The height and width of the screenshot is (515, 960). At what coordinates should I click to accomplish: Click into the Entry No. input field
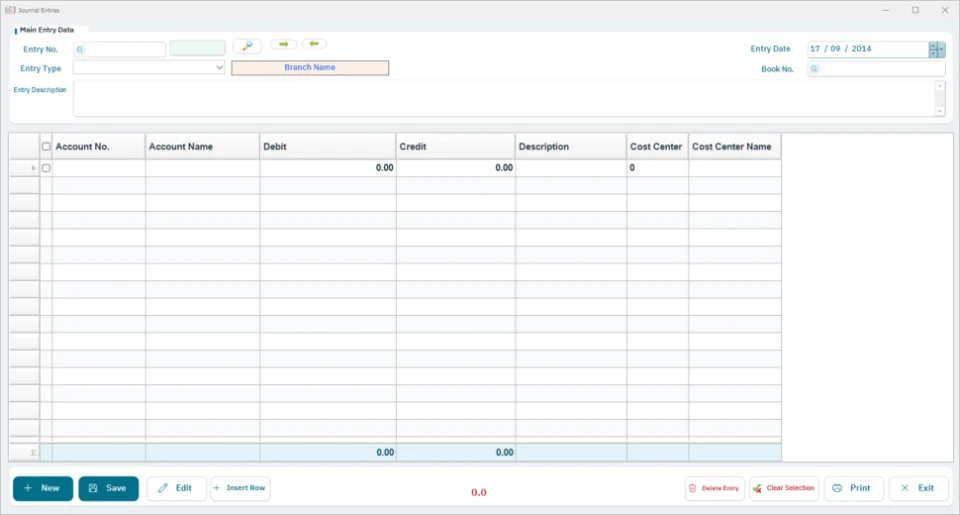coord(119,50)
